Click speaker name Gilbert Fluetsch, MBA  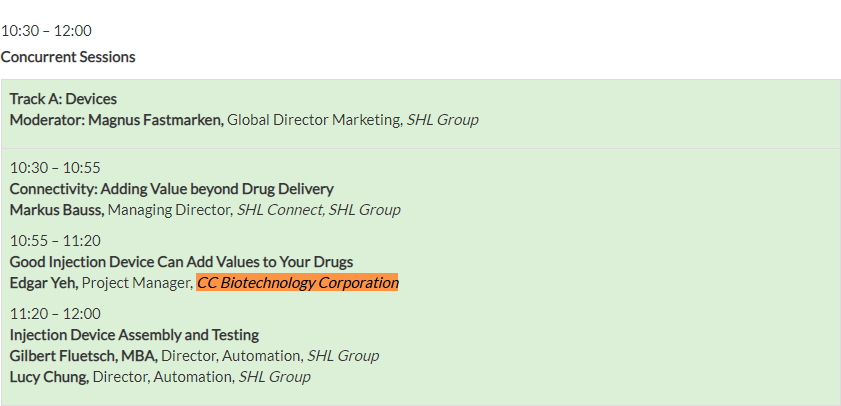point(84,356)
